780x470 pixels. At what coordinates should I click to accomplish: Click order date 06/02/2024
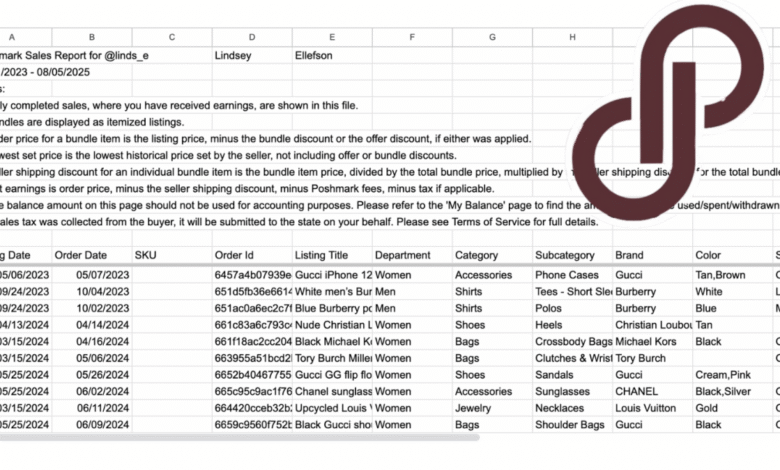coord(92,391)
